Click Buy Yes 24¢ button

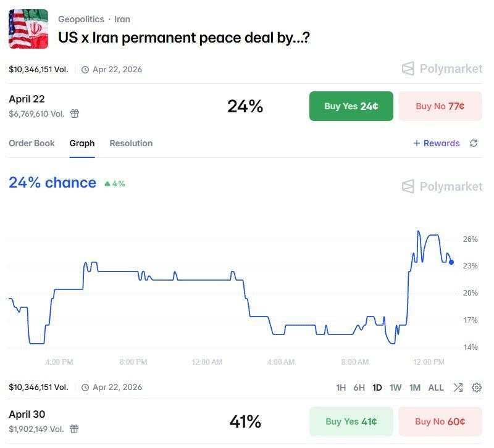pyautogui.click(x=351, y=106)
